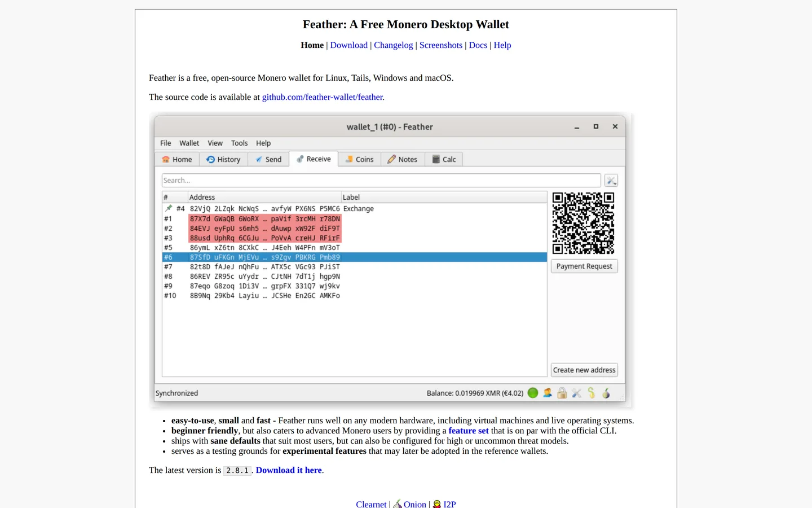Switch to the History tab
Image resolution: width=812 pixels, height=508 pixels.
click(223, 160)
